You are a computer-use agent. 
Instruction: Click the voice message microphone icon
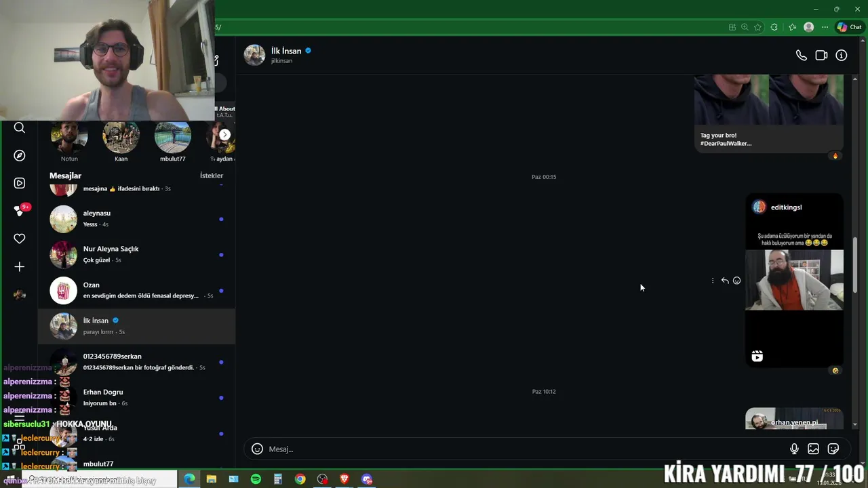coord(794,449)
